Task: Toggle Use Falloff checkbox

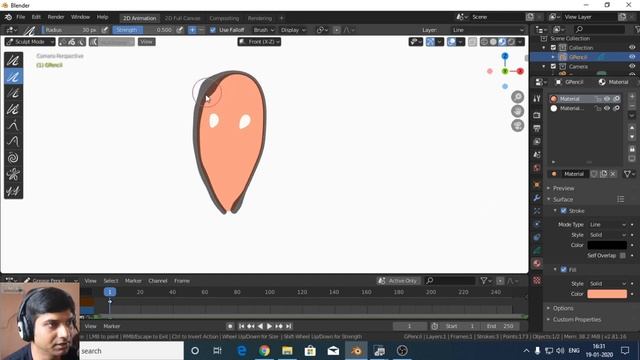Action: click(213, 30)
